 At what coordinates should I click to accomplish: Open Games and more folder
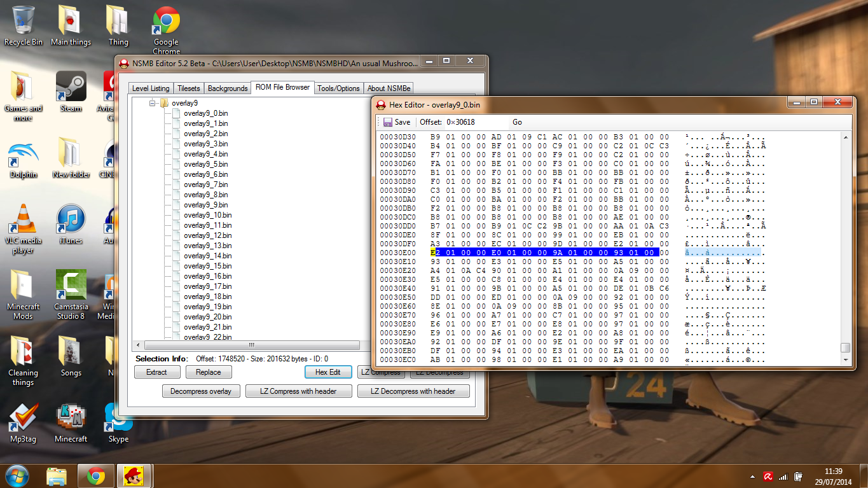[x=24, y=95]
